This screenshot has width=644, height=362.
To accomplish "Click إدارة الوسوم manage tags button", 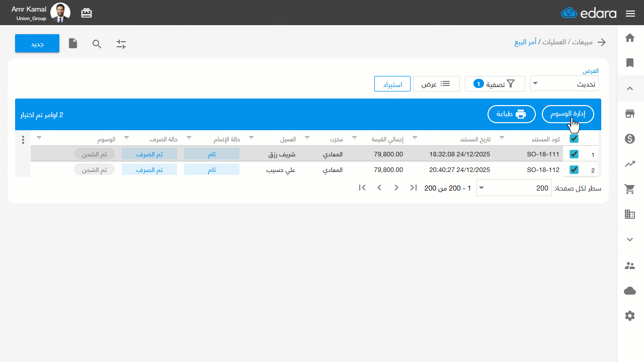I will tap(568, 114).
